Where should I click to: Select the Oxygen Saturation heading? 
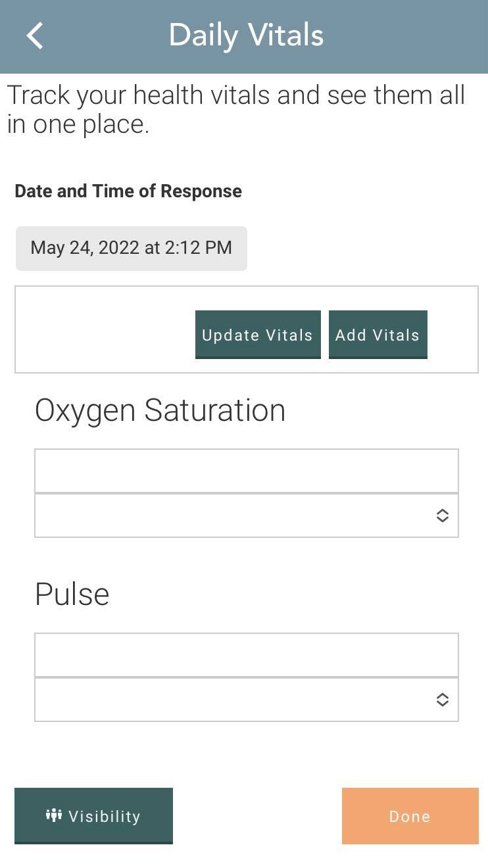(x=161, y=410)
